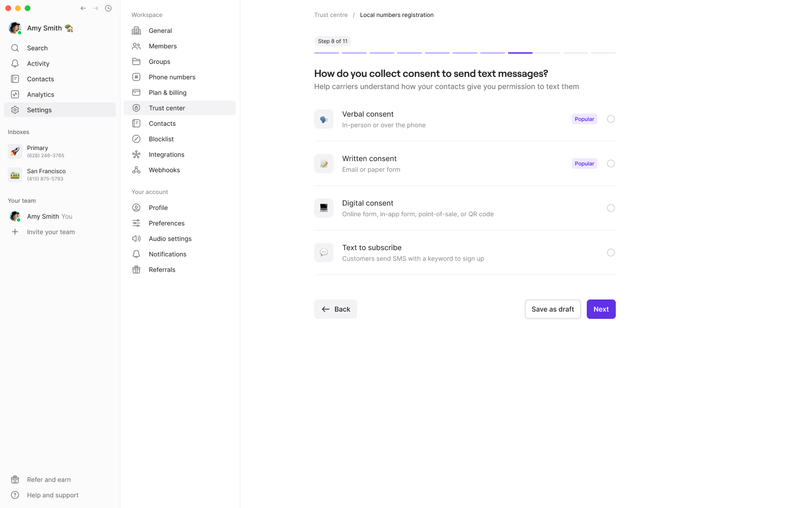Click the Written consent memo icon
812x508 pixels.
tap(324, 164)
